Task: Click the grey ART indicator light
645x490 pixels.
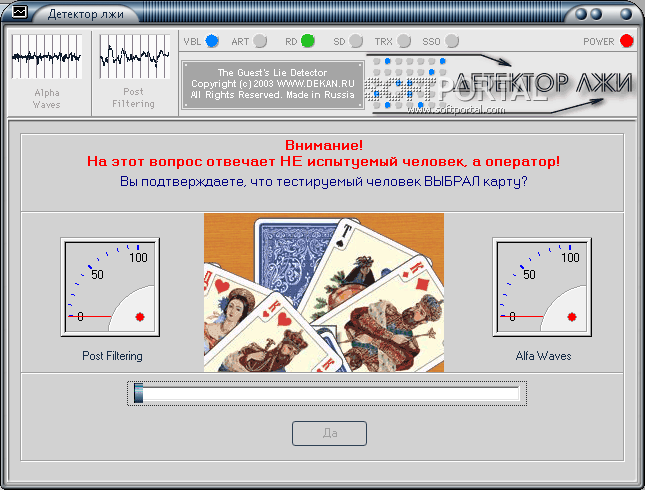Action: 260,41
